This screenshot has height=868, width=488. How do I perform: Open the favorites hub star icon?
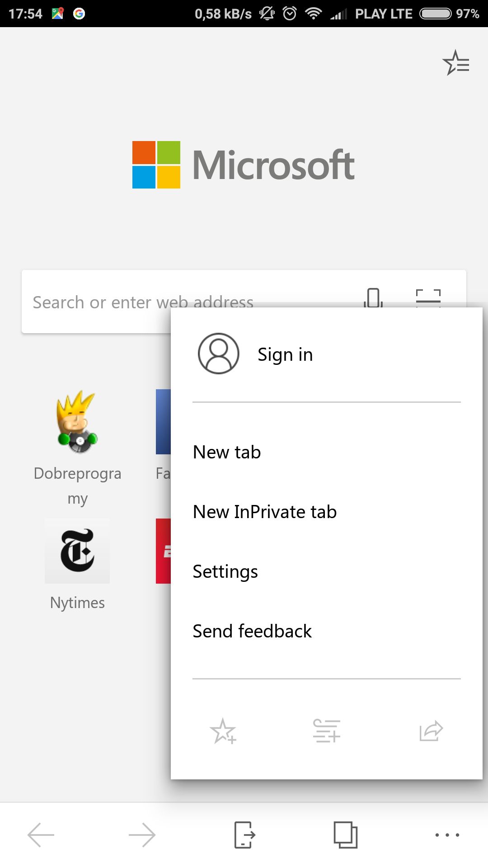(x=456, y=63)
